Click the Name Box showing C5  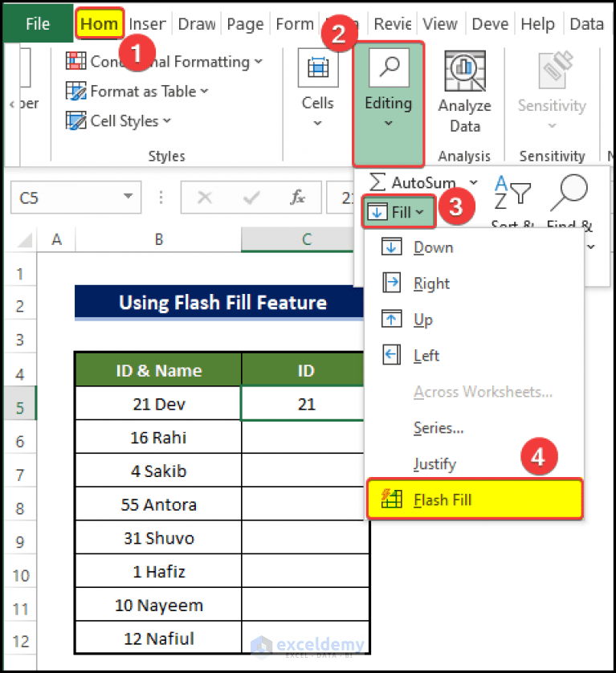pyautogui.click(x=75, y=198)
